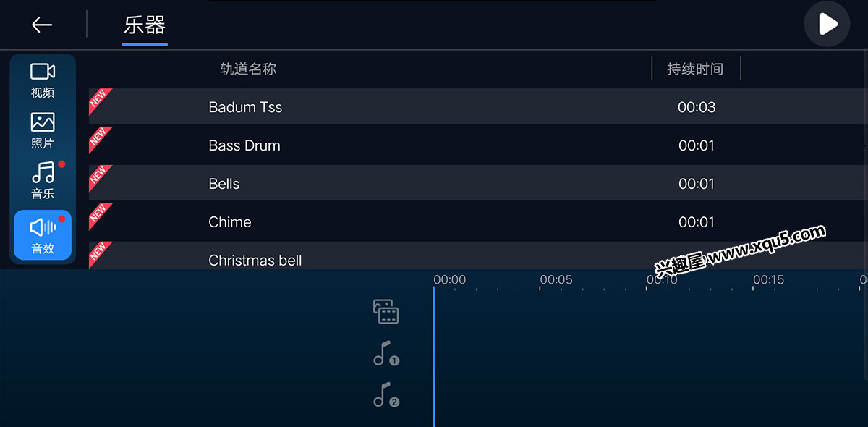Open the 照片 photo panel
The width and height of the screenshot is (868, 427).
[43, 131]
